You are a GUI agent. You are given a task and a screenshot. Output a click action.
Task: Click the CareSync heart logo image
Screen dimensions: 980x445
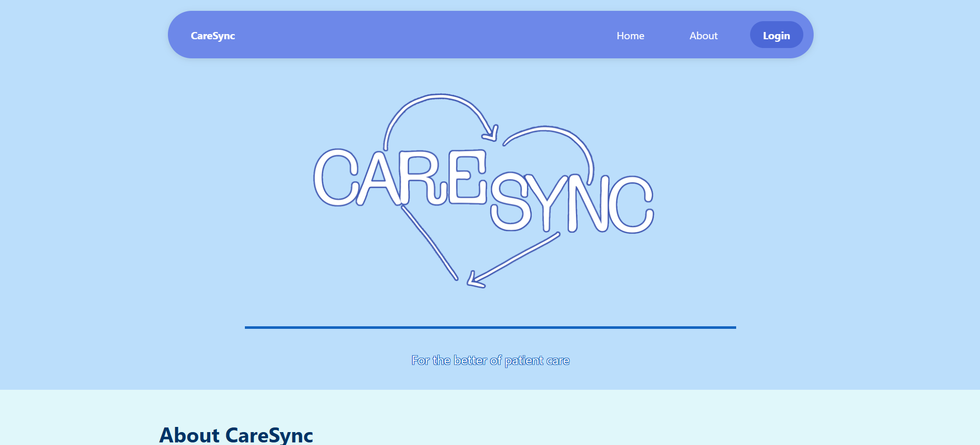tap(484, 191)
